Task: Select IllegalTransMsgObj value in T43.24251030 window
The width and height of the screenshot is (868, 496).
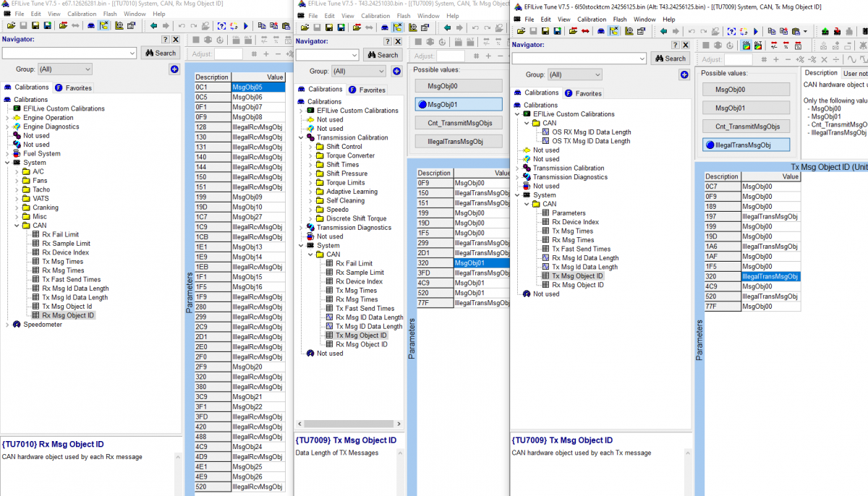Action: (x=459, y=141)
